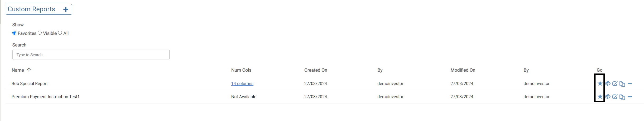The width and height of the screenshot is (644, 121).
Task: Duplicate Premium Payment Instruction Test1 report
Action: point(622,97)
